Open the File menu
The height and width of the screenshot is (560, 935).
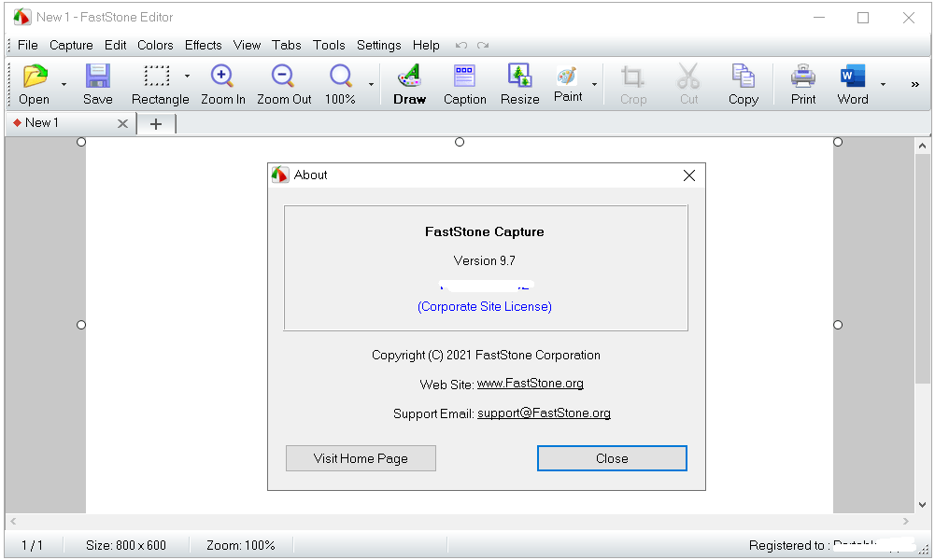[x=27, y=46]
